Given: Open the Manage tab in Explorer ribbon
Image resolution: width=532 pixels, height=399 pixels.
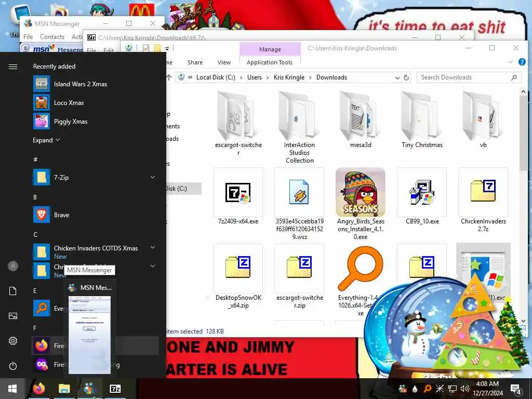Looking at the screenshot, I should [270, 49].
